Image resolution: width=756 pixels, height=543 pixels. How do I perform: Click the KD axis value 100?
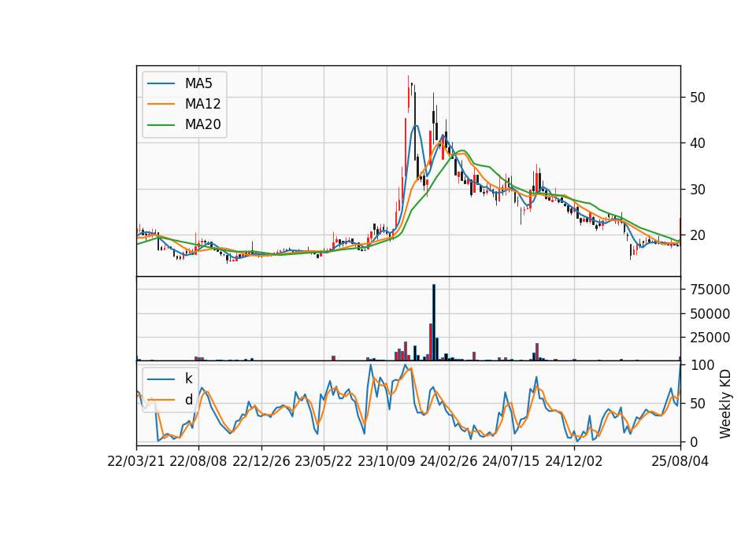coord(702,365)
